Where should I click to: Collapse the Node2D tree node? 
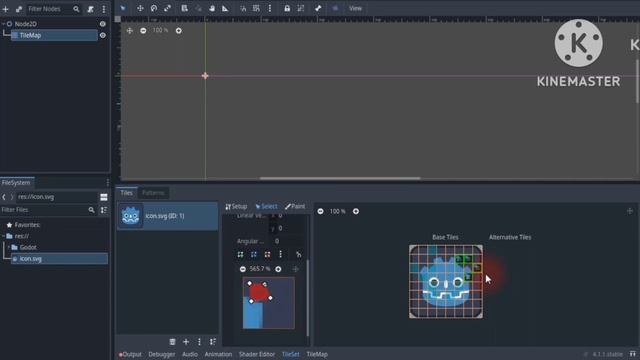pos(3,24)
